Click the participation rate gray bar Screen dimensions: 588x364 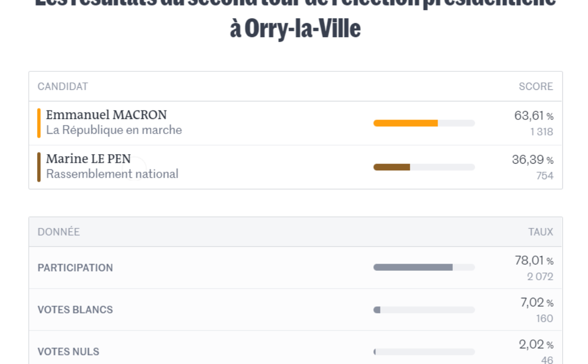point(424,268)
